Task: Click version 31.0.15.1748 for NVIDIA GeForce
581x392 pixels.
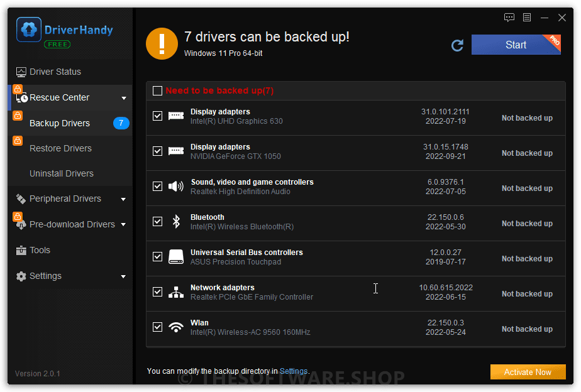Action: [x=445, y=147]
